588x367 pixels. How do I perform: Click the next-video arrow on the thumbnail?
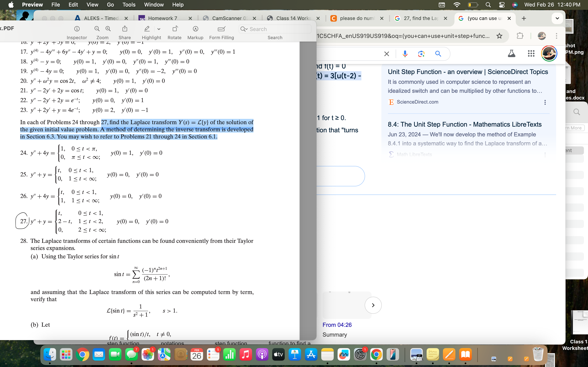(373, 305)
